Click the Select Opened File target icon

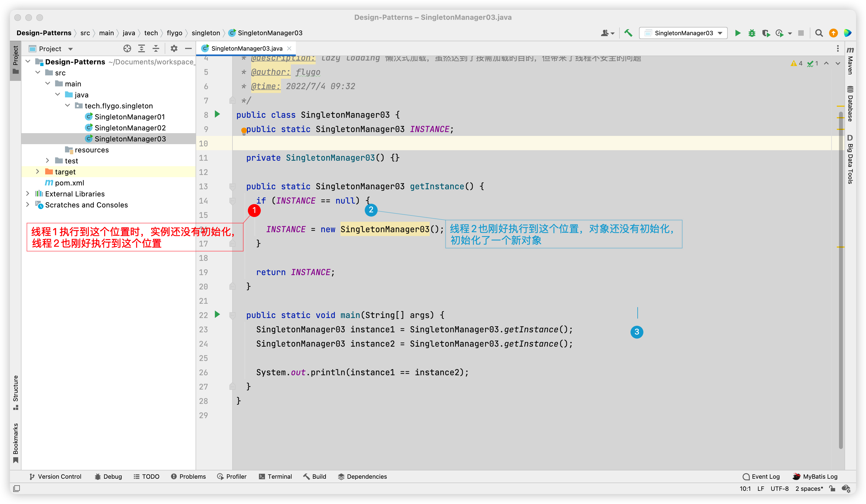[x=127, y=49]
